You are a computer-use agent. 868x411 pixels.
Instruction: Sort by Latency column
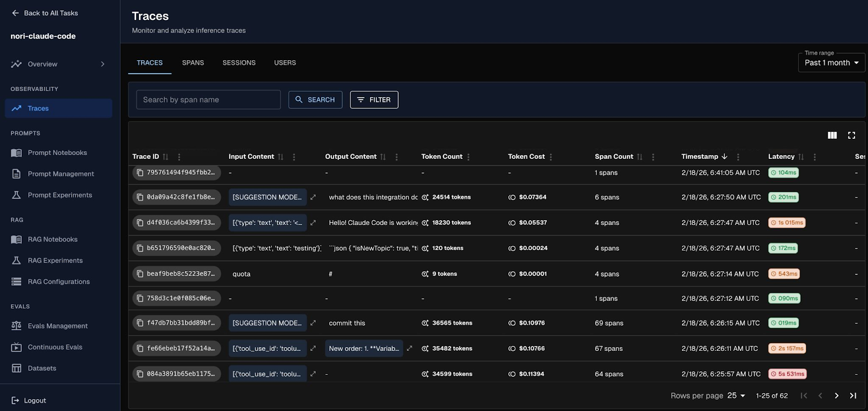pyautogui.click(x=801, y=157)
